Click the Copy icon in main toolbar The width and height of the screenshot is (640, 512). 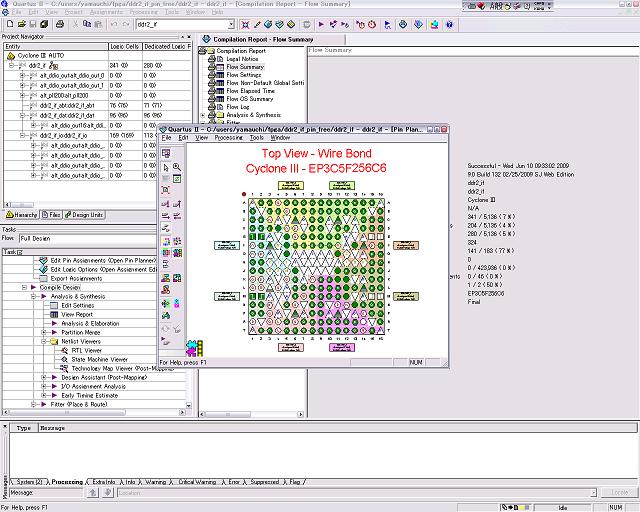pyautogui.click(x=87, y=24)
